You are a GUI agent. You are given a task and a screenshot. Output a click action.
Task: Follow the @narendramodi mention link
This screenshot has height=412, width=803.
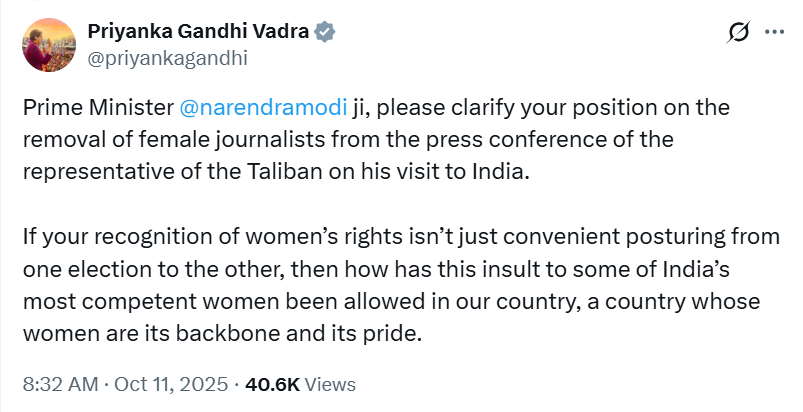262,106
